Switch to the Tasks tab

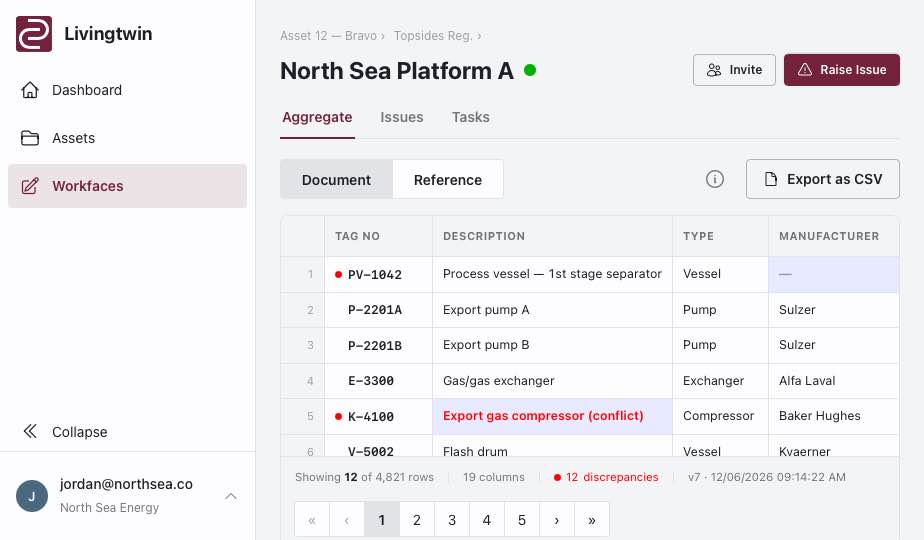tap(471, 117)
